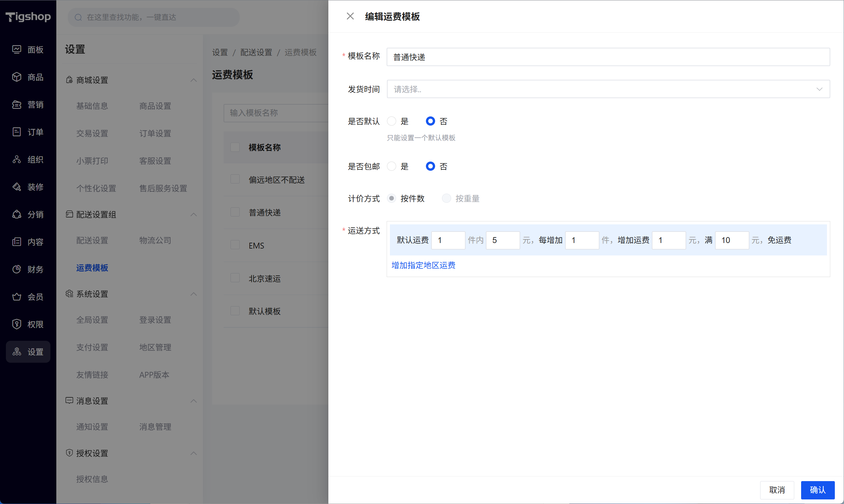The width and height of the screenshot is (844, 504).
Task: Collapse the 系统设置 section chevron
Action: tap(194, 294)
